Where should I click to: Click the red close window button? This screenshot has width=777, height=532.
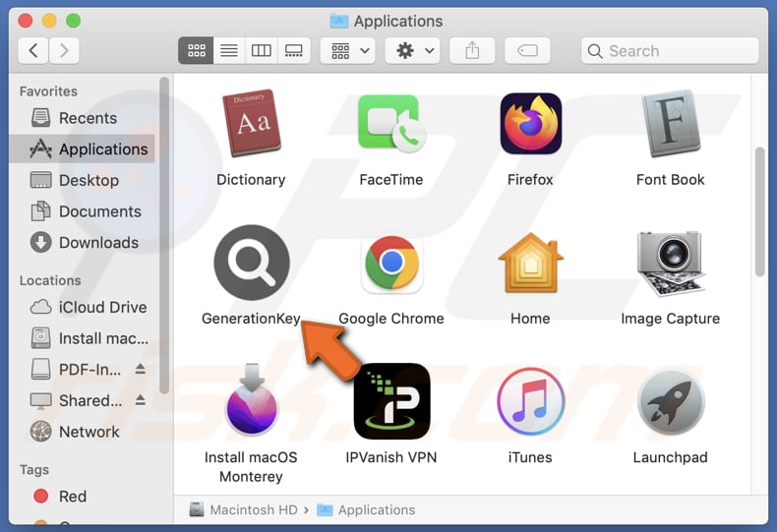click(x=26, y=21)
